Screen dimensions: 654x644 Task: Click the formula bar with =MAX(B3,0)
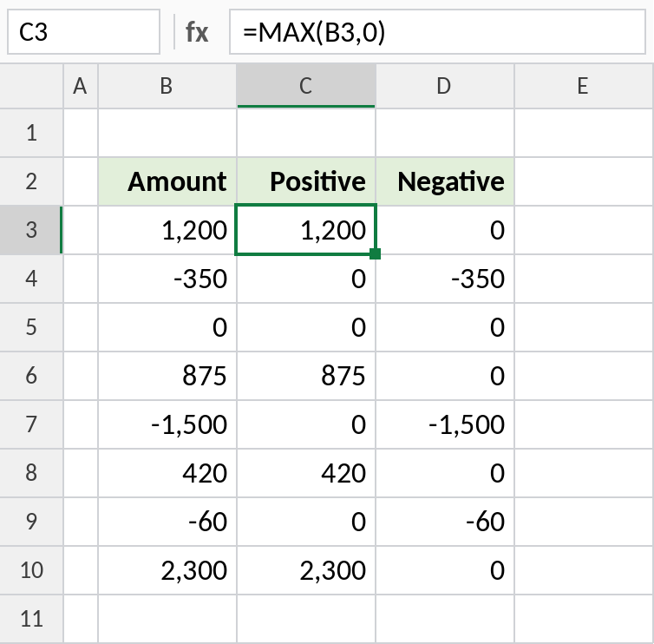pyautogui.click(x=437, y=32)
